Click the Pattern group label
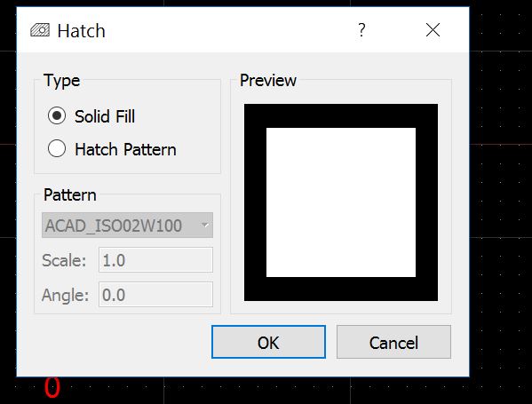Viewport: 532px width, 404px height. (x=70, y=195)
